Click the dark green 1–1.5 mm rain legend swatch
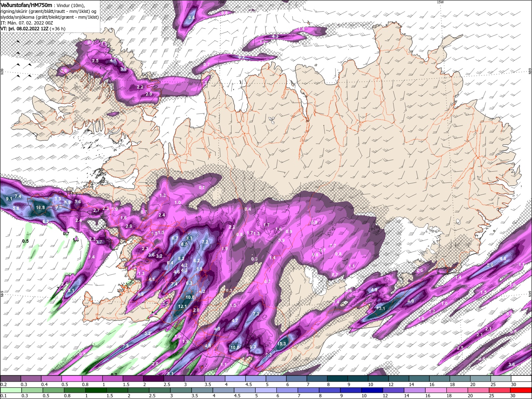Image resolution: width=532 pixels, height=399 pixels. point(96,390)
